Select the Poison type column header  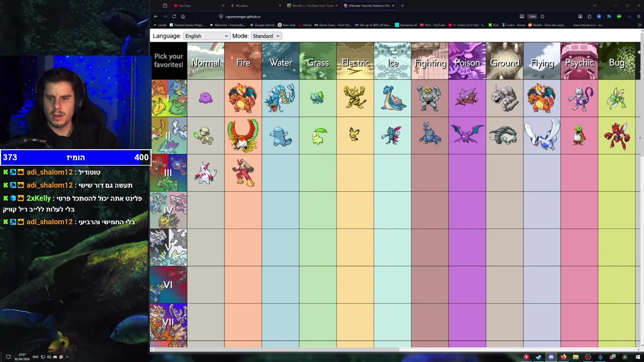tap(467, 61)
